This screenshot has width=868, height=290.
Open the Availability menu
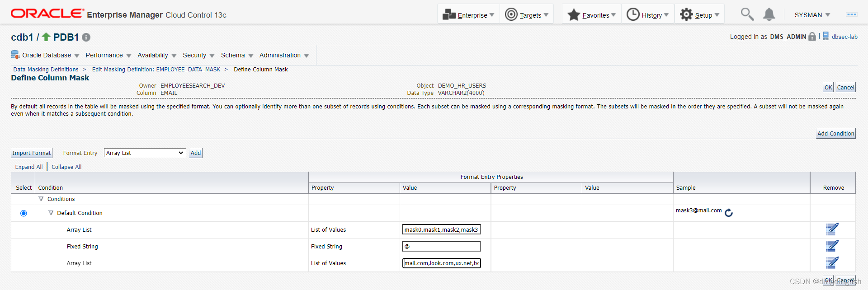coord(157,55)
